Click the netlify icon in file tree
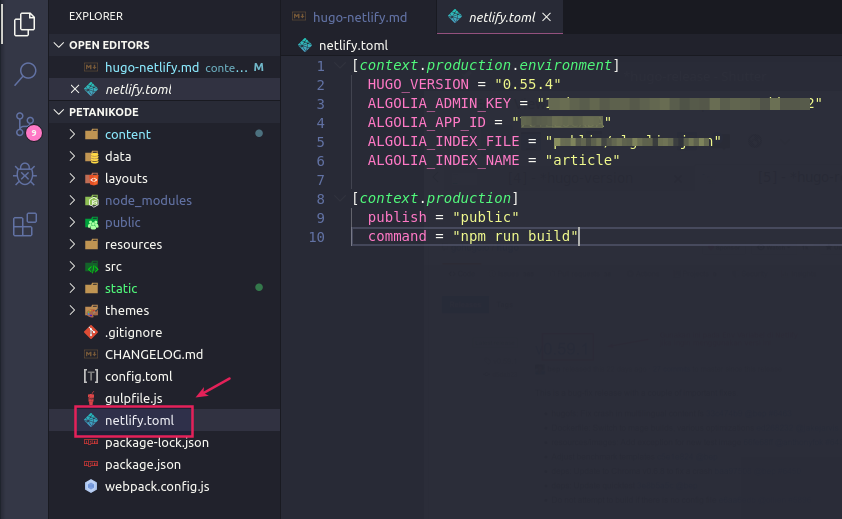Viewport: 842px width, 519px height. tap(91, 420)
